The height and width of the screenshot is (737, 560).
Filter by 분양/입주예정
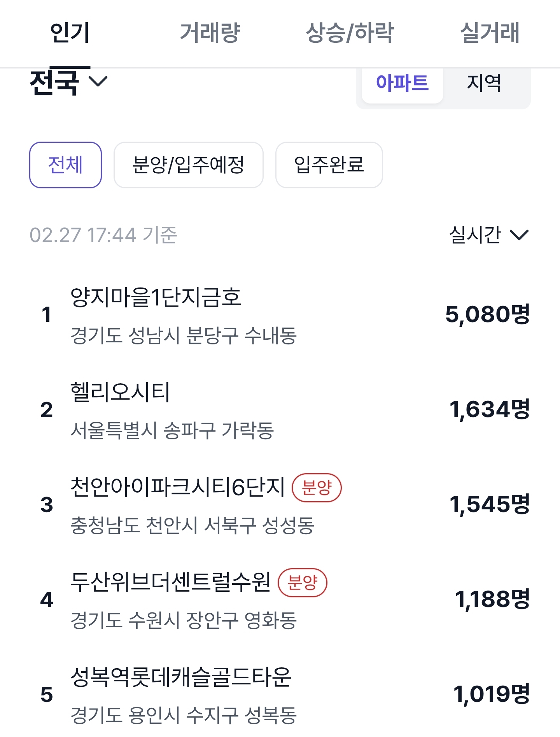[x=188, y=165]
